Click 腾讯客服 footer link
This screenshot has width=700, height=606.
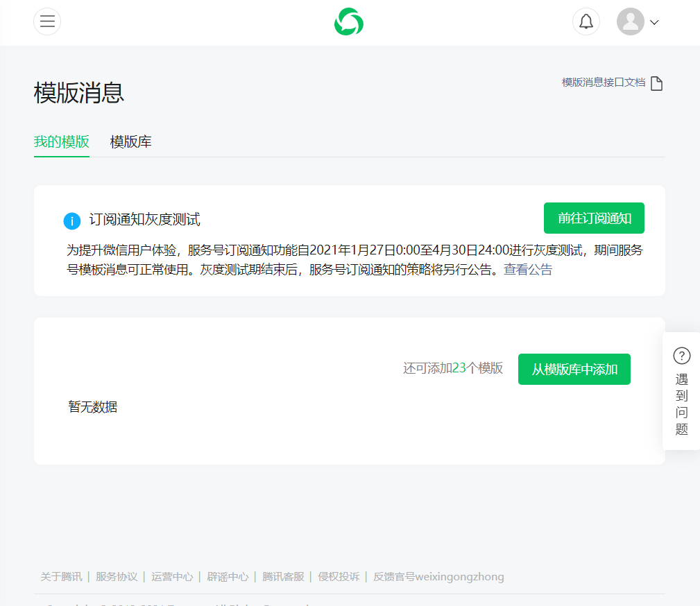tap(283, 577)
